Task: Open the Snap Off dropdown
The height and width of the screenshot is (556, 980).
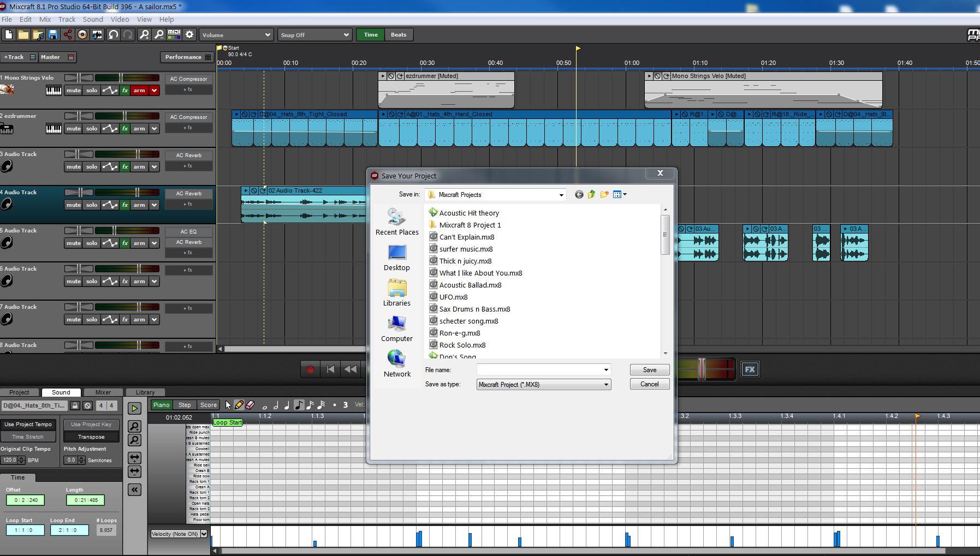Action: point(314,35)
